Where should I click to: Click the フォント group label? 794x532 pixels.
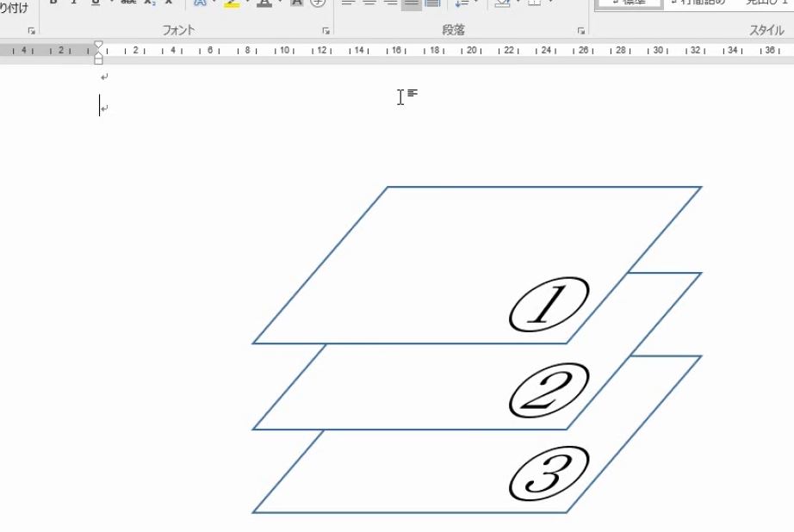pos(178,30)
